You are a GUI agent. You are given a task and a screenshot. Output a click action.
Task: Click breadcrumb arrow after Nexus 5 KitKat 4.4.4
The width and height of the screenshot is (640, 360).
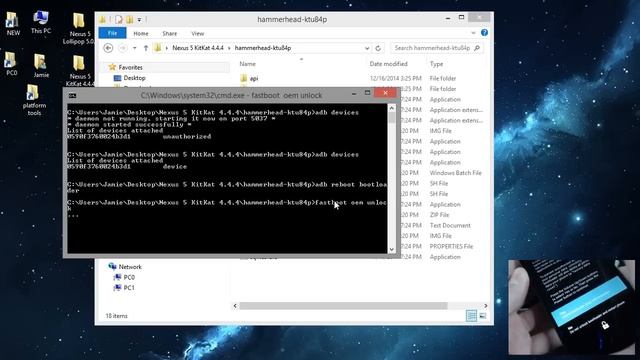tap(229, 48)
